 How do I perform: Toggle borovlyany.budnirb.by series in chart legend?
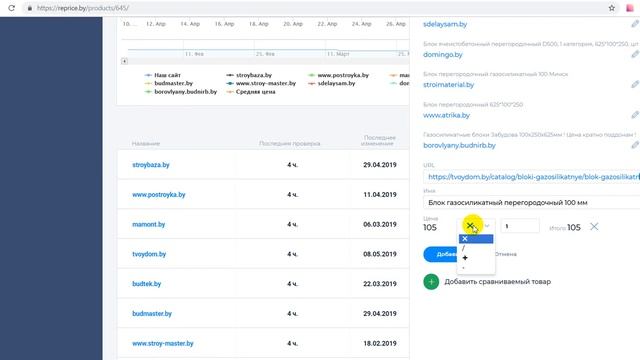(181, 92)
